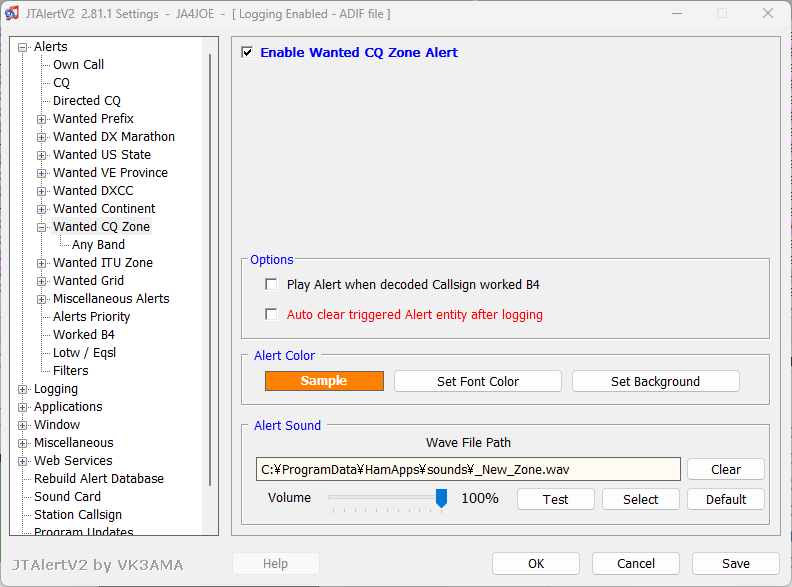Collapse the Wanted CQ Zone node

(41, 227)
